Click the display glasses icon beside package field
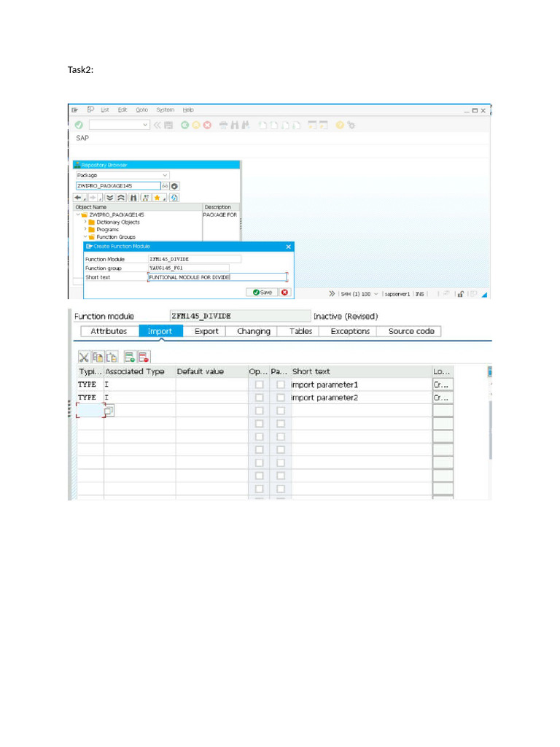560x747 pixels. (165, 186)
